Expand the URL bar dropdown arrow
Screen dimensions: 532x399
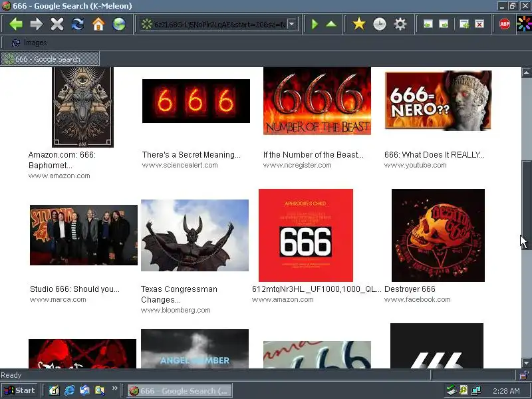[x=291, y=24]
